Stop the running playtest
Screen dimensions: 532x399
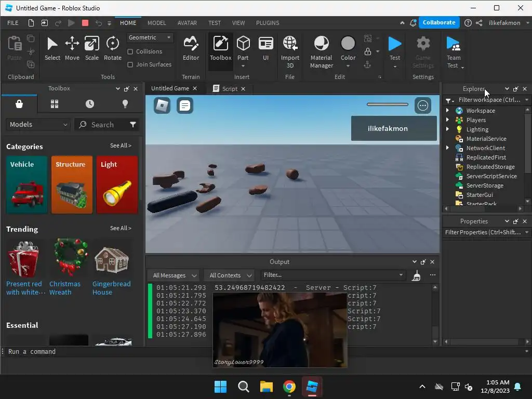click(85, 23)
